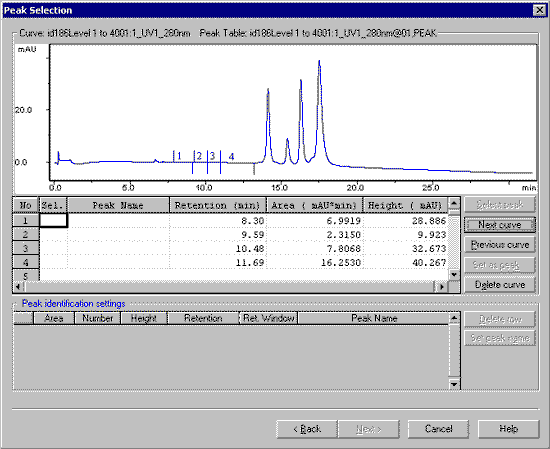Image resolution: width=550 pixels, height=449 pixels.
Task: Open Help for peak selection
Action: (x=509, y=429)
